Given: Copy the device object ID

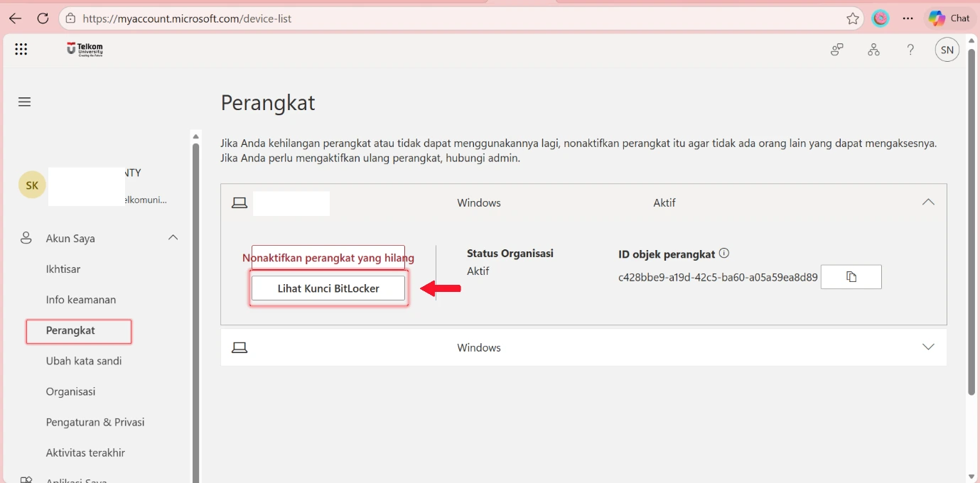Looking at the screenshot, I should click(851, 277).
